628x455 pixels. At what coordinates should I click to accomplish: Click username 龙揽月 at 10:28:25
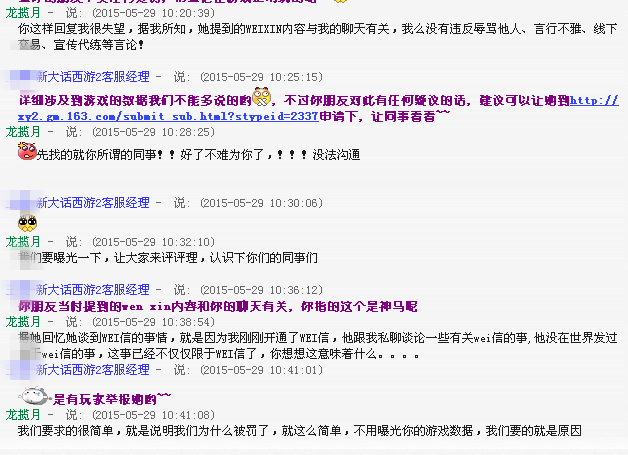tap(23, 132)
